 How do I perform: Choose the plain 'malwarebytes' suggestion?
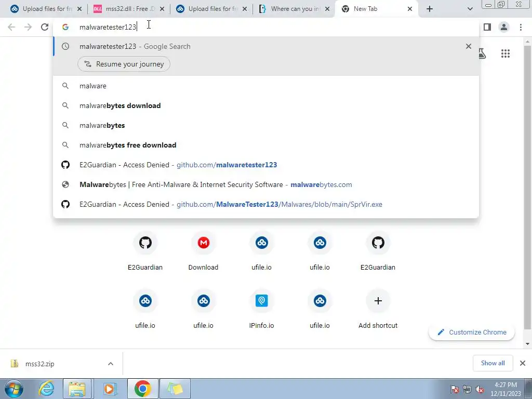tap(266, 125)
